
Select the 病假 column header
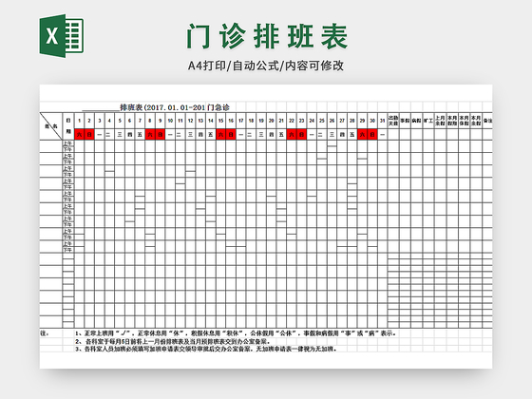(x=417, y=121)
